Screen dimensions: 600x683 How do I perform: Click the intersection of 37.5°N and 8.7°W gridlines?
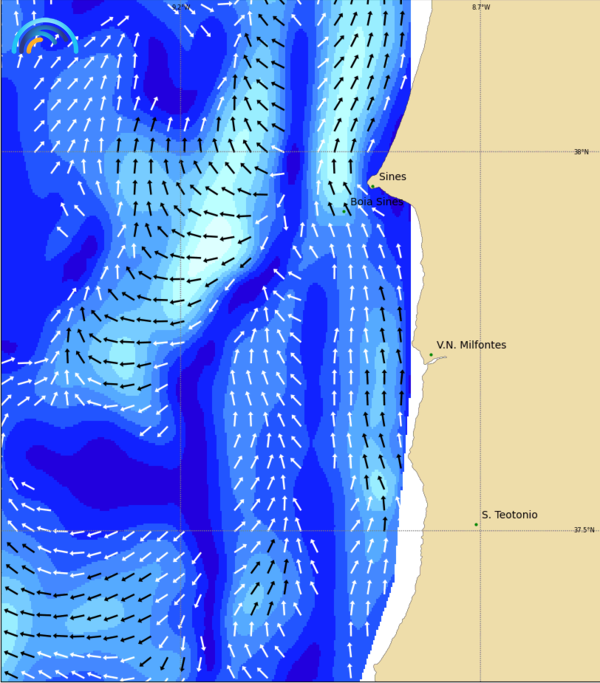click(x=481, y=531)
